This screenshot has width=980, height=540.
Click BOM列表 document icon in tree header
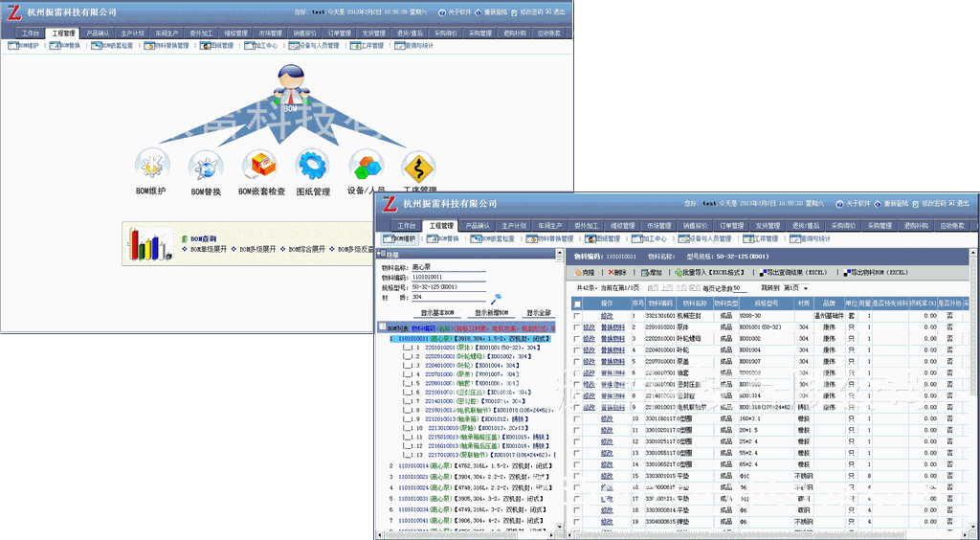pyautogui.click(x=383, y=326)
